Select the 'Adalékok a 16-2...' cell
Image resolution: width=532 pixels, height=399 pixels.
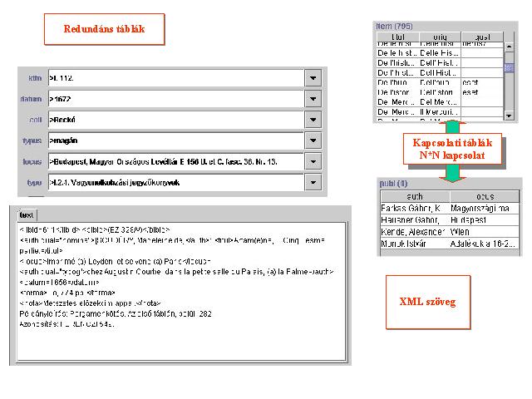point(485,244)
